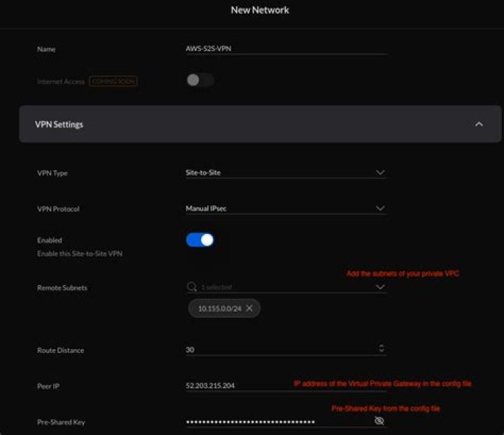Remove the 10.155.0.0/24 subnet chip
Screen dimensions: 504x435
coord(249,308)
